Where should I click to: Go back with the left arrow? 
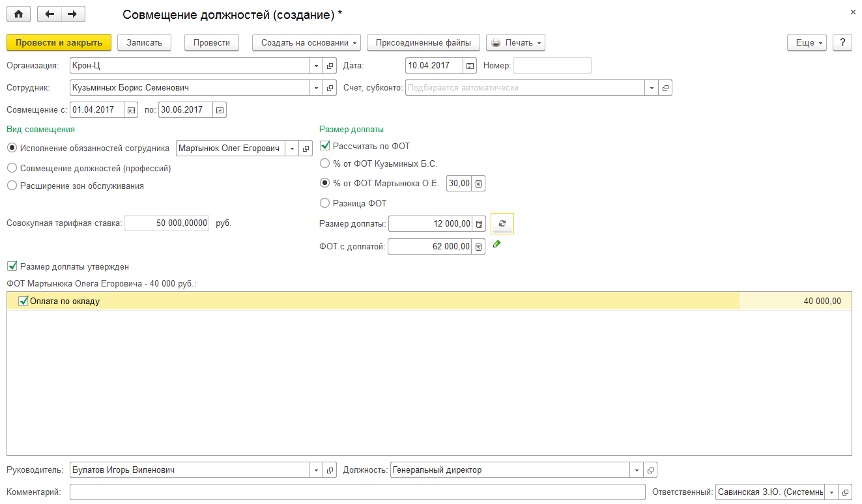point(50,14)
